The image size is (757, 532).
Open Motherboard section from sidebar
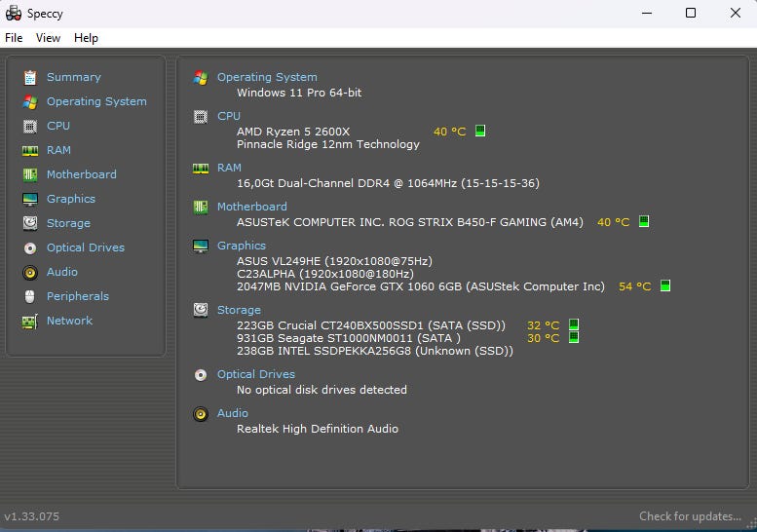pyautogui.click(x=82, y=174)
